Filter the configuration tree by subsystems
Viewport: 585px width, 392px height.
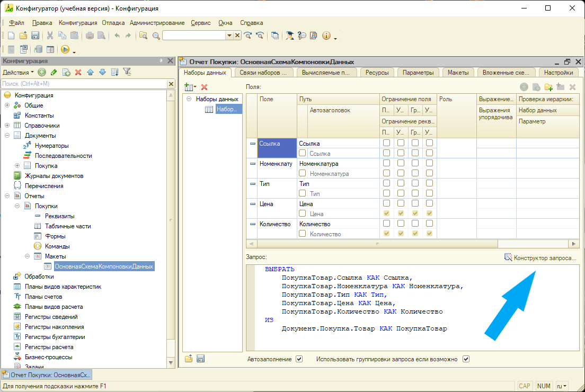coord(127,72)
